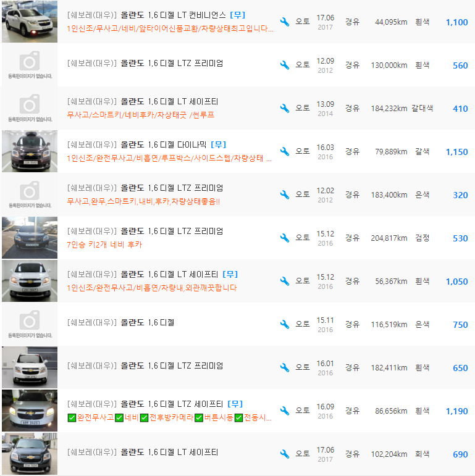This screenshot has height=476, width=475.
Task: Click the price 690
Action: (x=460, y=454)
